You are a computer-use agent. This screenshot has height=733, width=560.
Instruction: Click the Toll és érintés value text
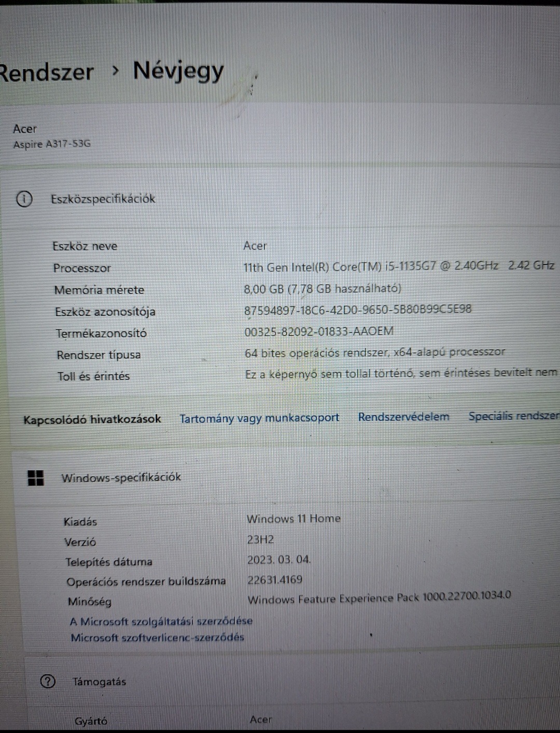point(401,372)
